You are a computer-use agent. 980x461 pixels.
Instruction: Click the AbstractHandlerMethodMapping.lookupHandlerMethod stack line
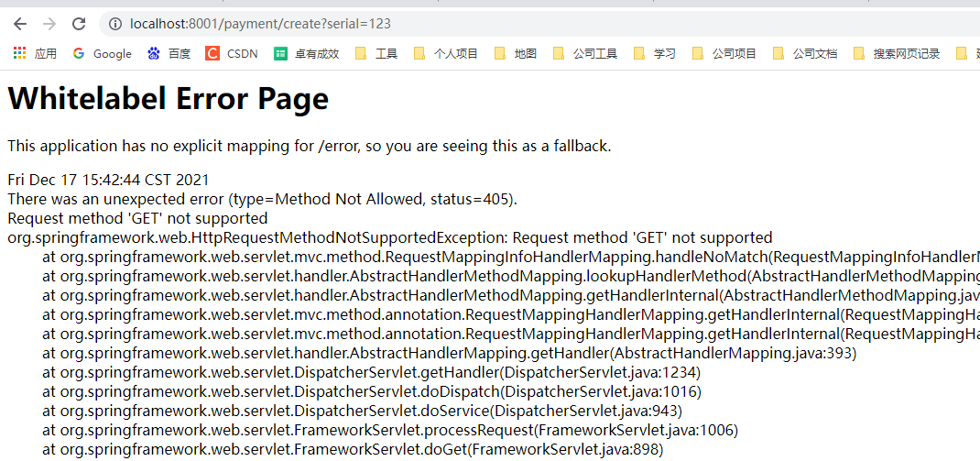point(511,277)
